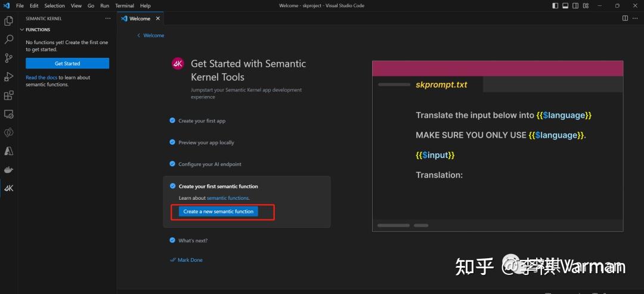
Task: Open the Selection menu
Action: point(55,6)
